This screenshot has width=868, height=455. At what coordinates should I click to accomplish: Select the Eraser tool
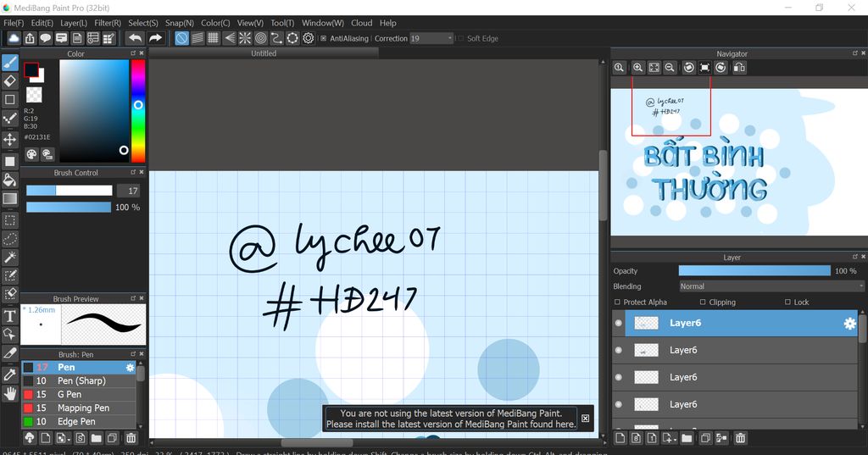(10, 81)
